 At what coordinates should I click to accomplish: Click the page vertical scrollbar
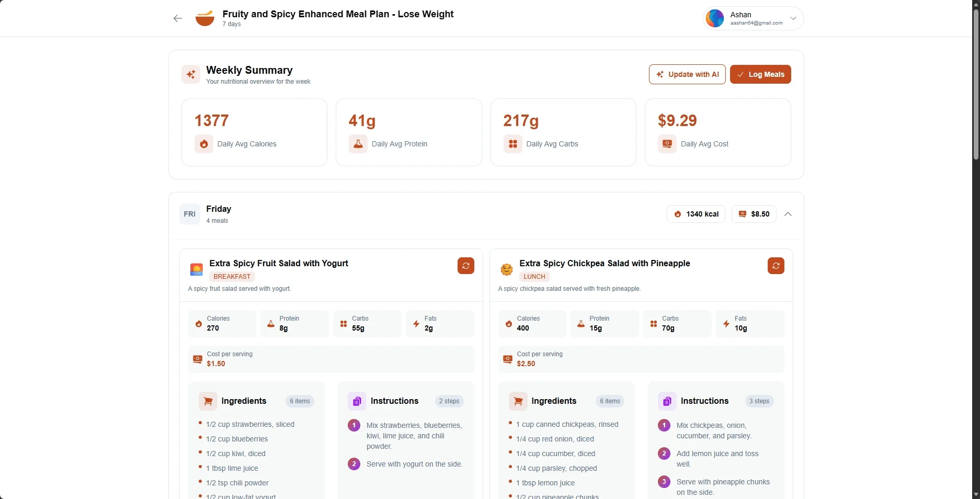(x=975, y=84)
